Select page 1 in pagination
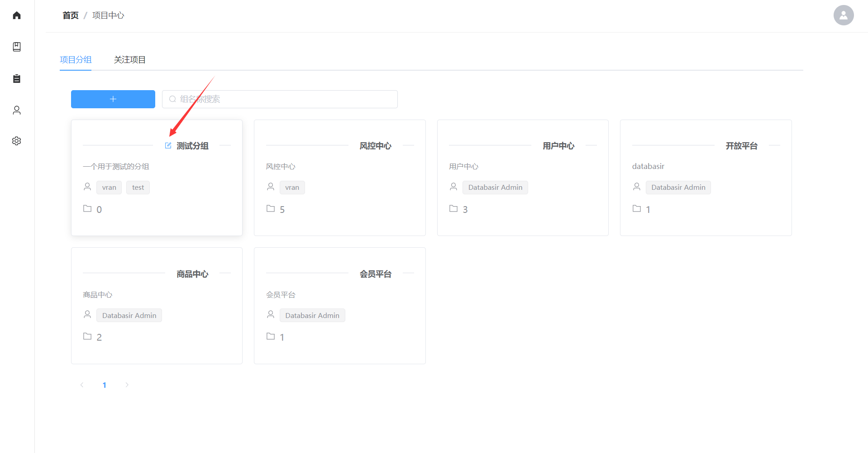 104,385
